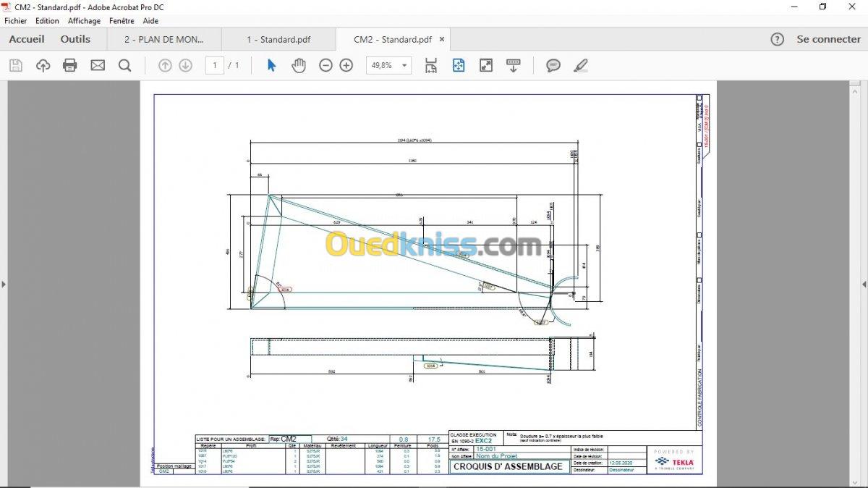
Task: Click the Se connecter button
Action: [x=829, y=39]
